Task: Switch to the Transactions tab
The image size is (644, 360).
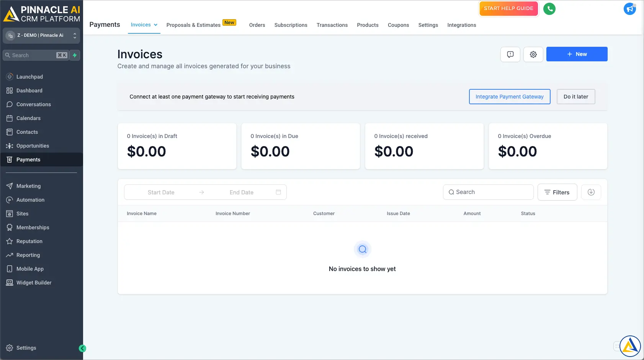Action: pyautogui.click(x=332, y=25)
